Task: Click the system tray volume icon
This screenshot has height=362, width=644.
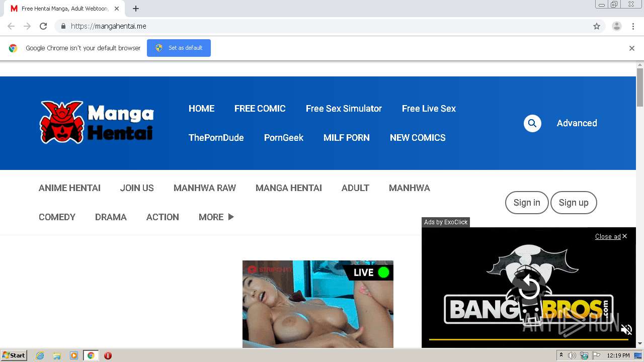Action: click(x=572, y=355)
